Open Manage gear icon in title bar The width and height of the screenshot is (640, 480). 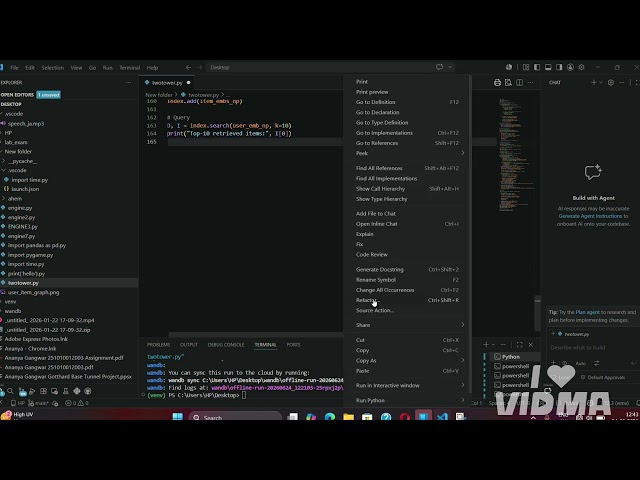click(x=581, y=67)
